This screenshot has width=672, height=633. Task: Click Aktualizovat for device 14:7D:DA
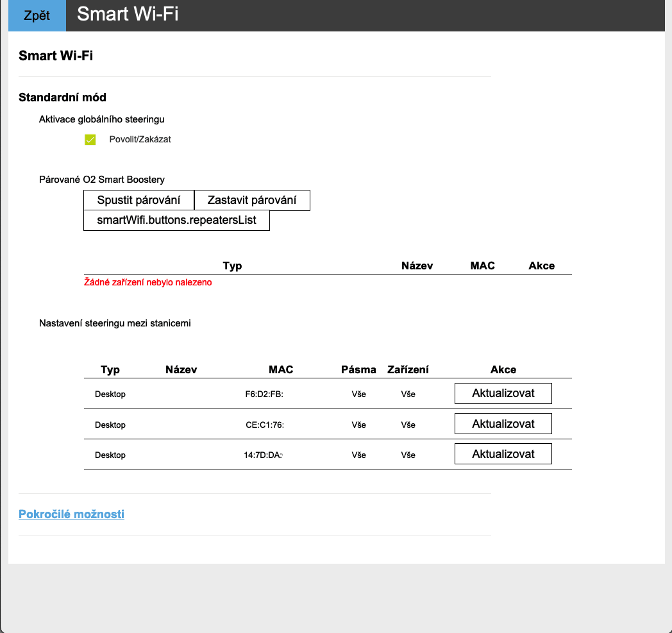503,453
